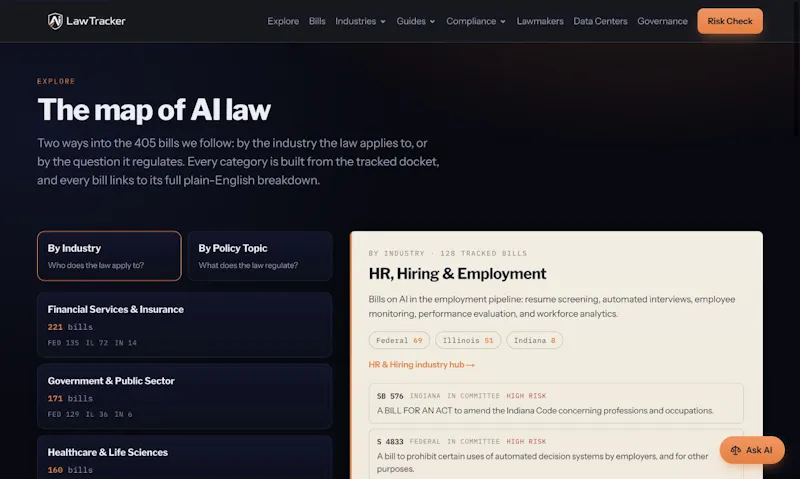Go to Bills in the navigation
This screenshot has width=800, height=479.
[x=317, y=21]
